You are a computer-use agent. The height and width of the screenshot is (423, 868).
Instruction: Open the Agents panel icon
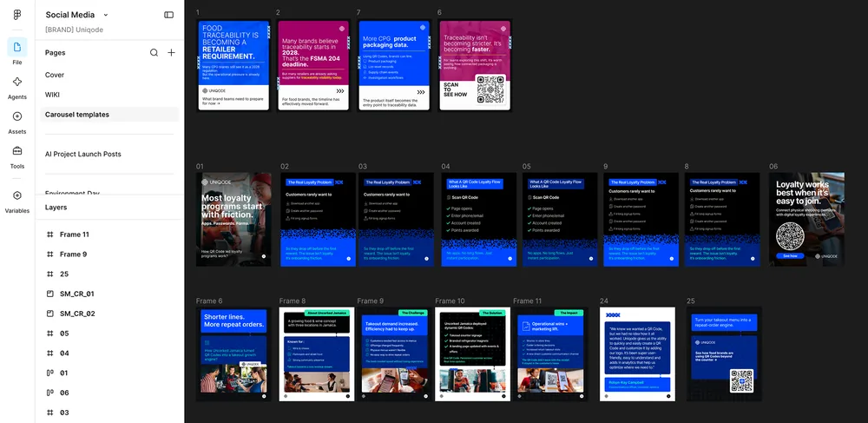pos(17,82)
